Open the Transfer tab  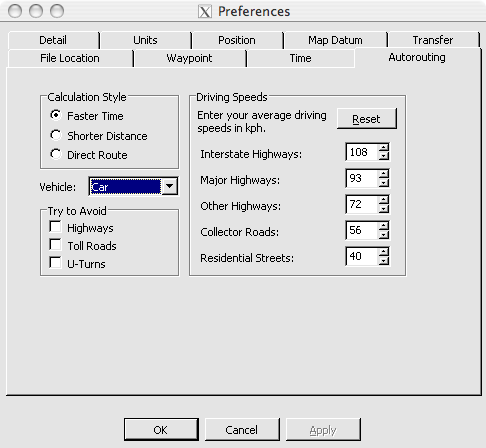[x=433, y=40]
